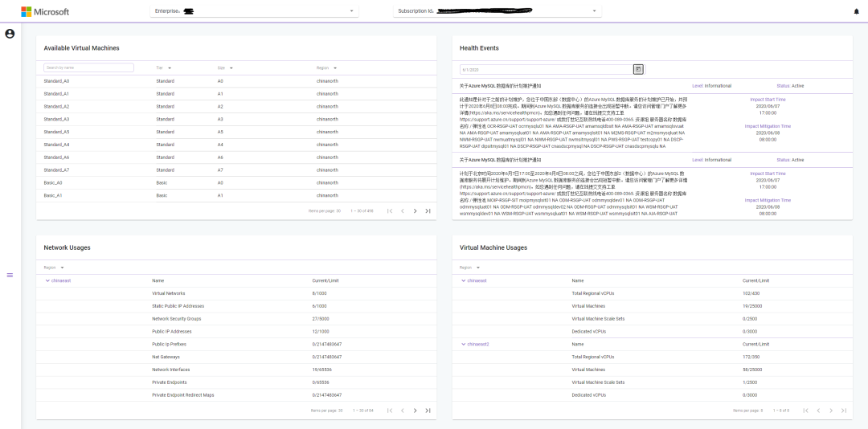This screenshot has height=429, width=868.
Task: Click the Static Public IP Addresses row
Action: click(x=236, y=306)
